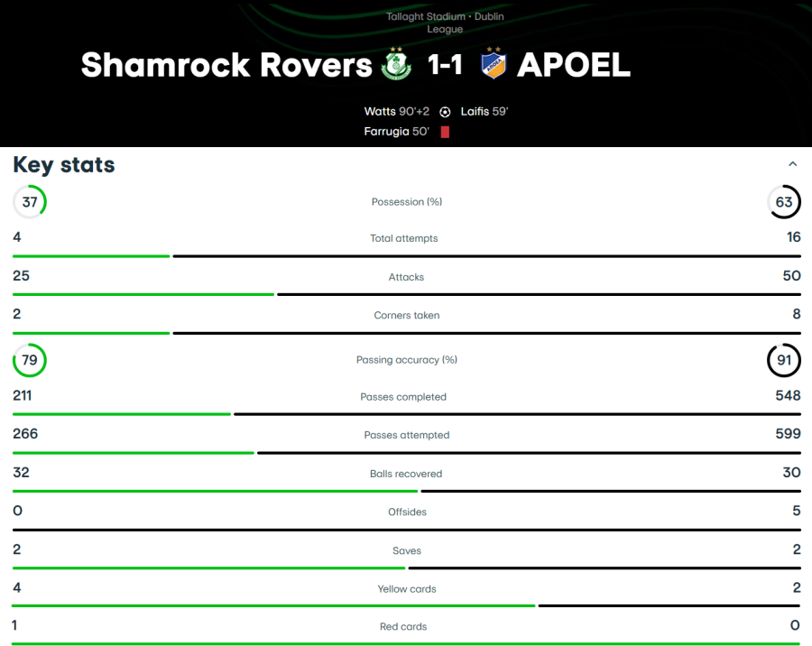
Task: Click the Shamrock Rovers team name
Action: click(x=226, y=65)
